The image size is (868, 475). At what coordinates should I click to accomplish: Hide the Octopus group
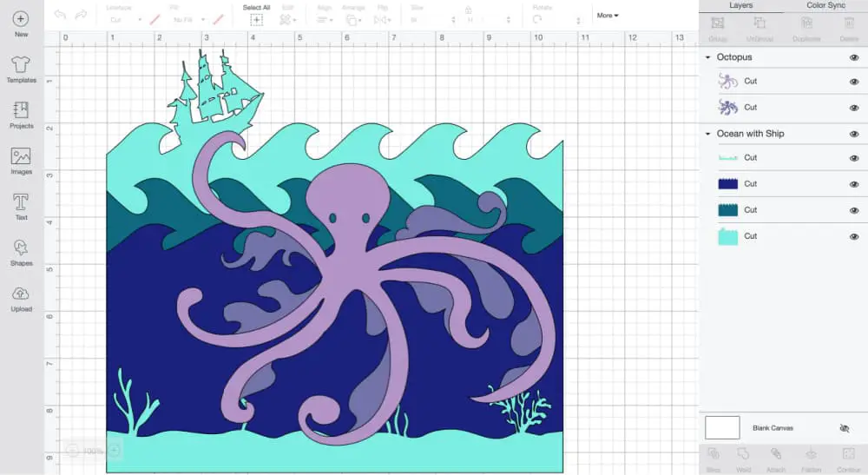[854, 57]
